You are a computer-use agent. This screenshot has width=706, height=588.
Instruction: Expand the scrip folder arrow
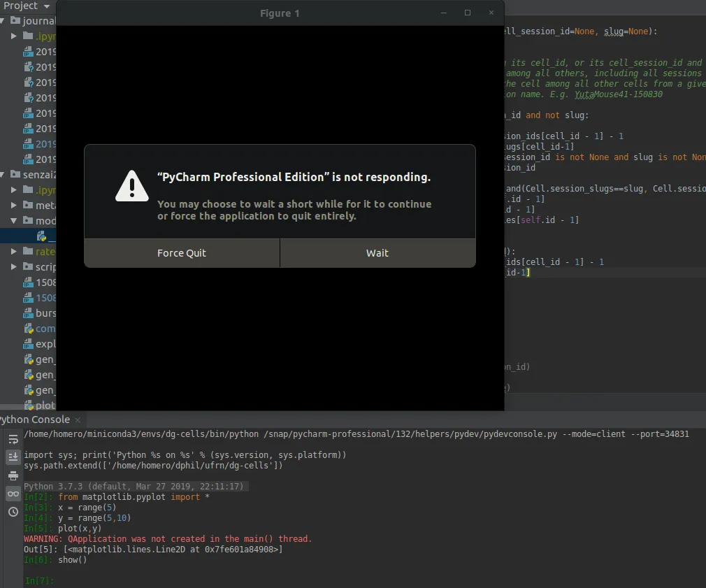click(13, 266)
